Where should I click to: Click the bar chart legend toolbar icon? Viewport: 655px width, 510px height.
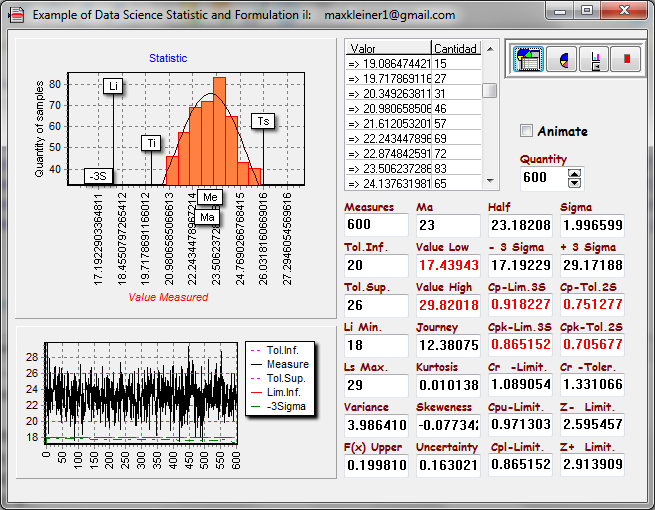[595, 59]
